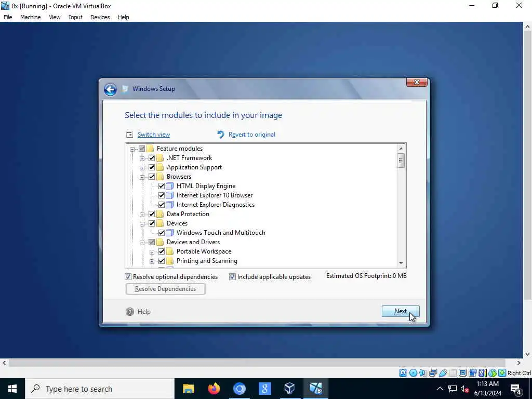Expand the Data Protection node
Viewport: 532px width, 399px height.
[142, 215]
